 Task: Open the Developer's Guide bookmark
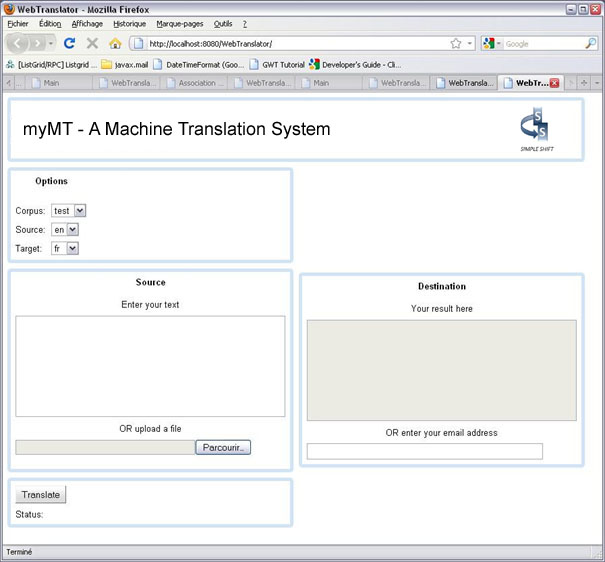tap(355, 65)
